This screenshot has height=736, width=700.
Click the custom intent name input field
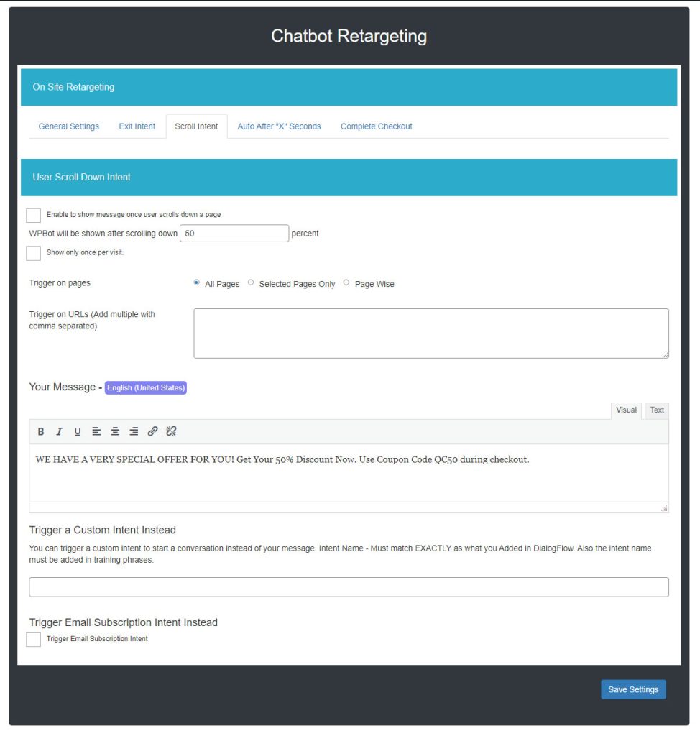(x=349, y=586)
